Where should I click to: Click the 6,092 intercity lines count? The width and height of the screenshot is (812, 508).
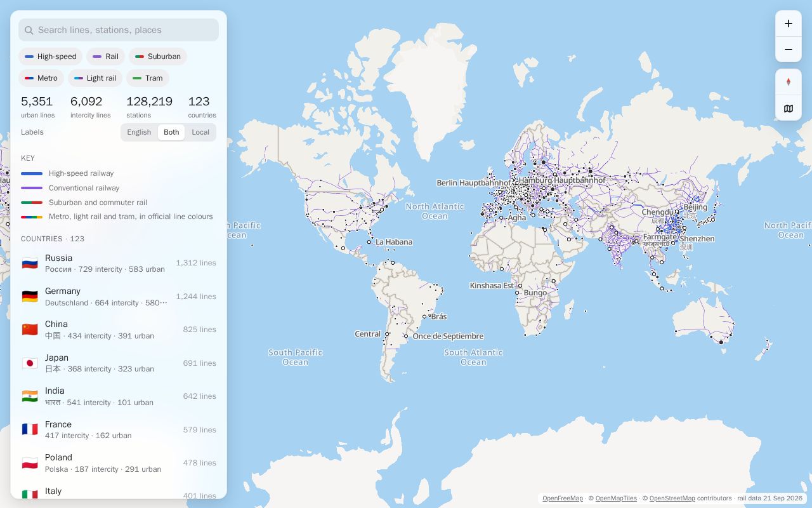[86, 102]
